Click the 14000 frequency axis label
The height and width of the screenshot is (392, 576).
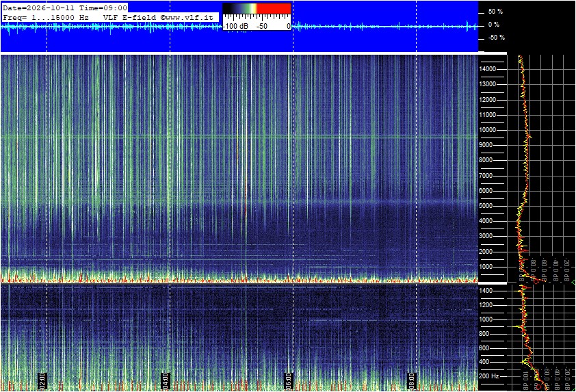point(488,69)
